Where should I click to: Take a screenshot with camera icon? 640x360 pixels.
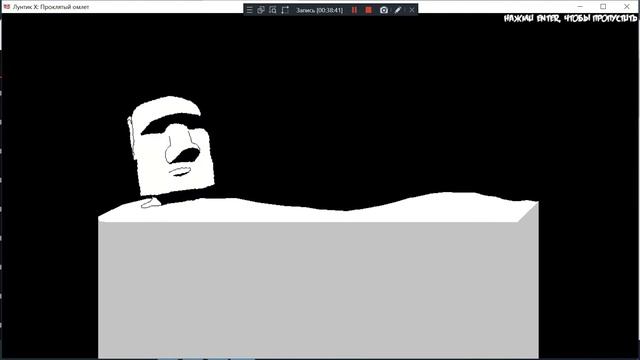pos(384,10)
